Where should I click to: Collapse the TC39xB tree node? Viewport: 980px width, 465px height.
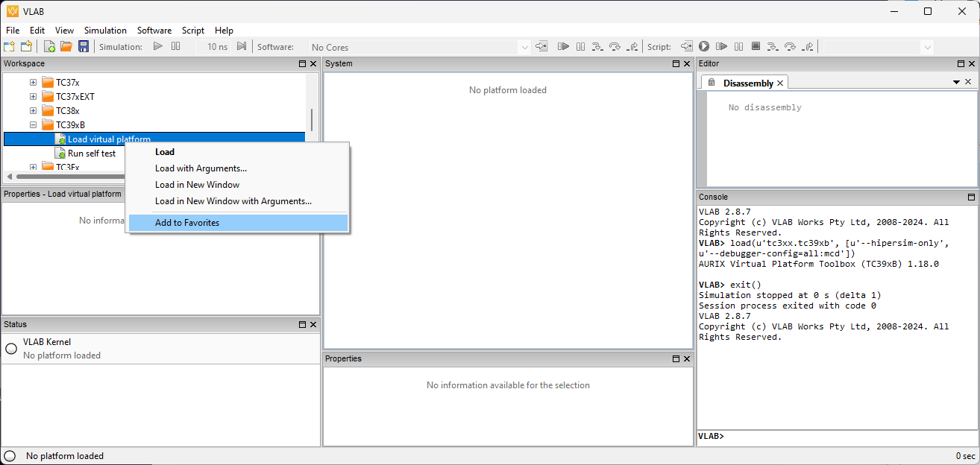pos(33,124)
